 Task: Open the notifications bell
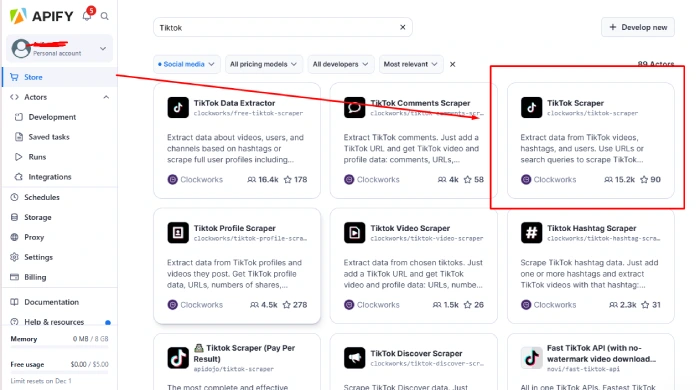[x=88, y=16]
